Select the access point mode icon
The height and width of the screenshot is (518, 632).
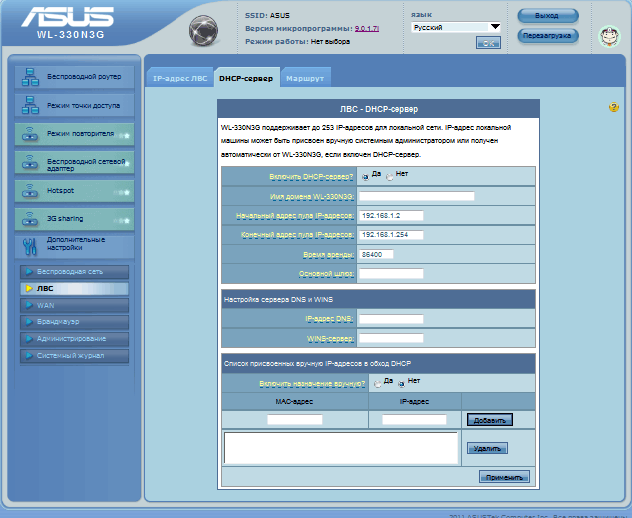pos(29,104)
